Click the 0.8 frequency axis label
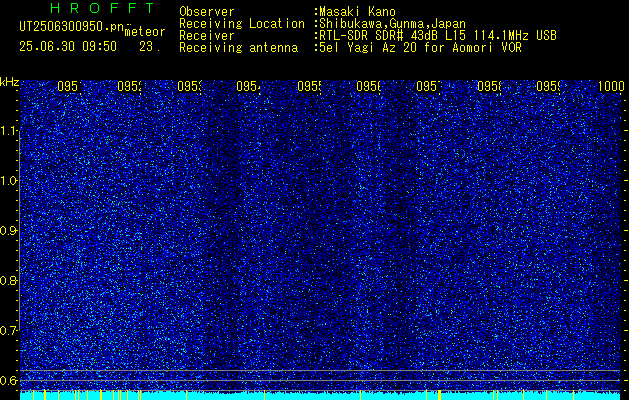The height and width of the screenshot is (400, 629). pyautogui.click(x=8, y=280)
